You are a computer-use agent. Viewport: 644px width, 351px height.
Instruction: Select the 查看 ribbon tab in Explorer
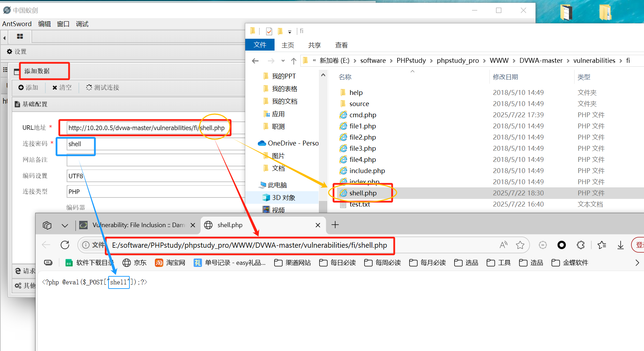coord(341,45)
